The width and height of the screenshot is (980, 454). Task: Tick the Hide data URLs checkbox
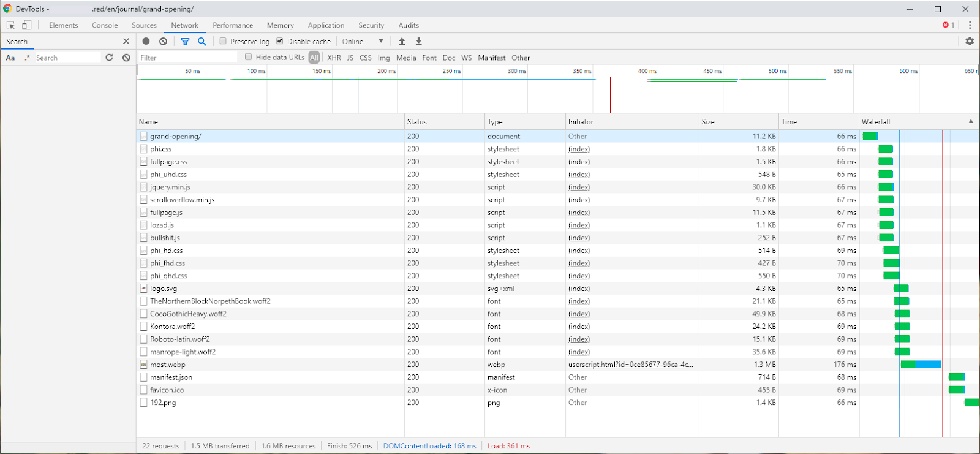[249, 57]
